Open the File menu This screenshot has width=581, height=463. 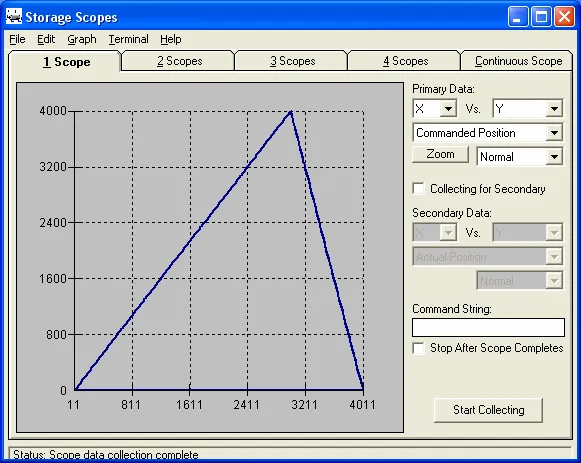pyautogui.click(x=17, y=39)
